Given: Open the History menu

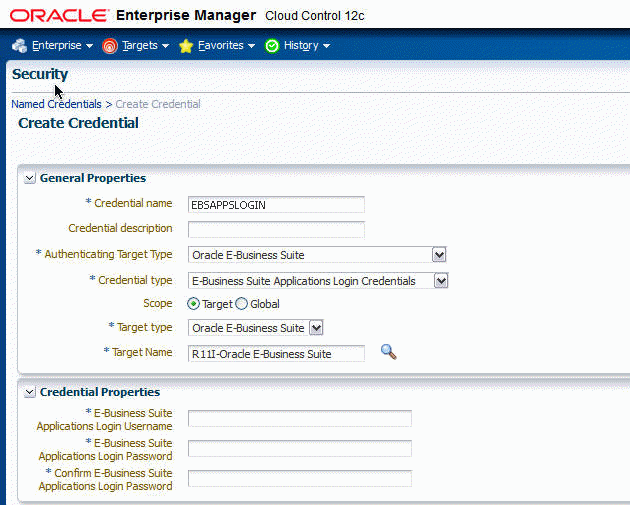Looking at the screenshot, I should 307,45.
